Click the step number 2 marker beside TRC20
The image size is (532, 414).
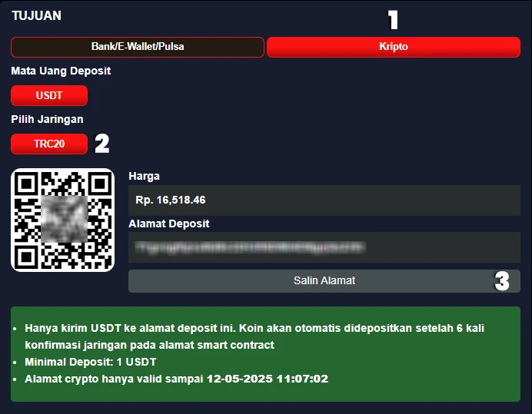click(101, 144)
